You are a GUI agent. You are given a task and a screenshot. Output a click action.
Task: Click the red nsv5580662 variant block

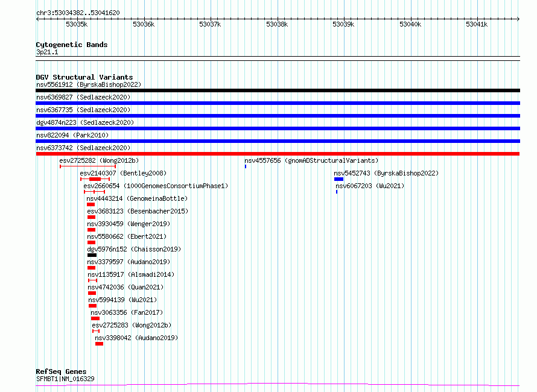click(92, 242)
